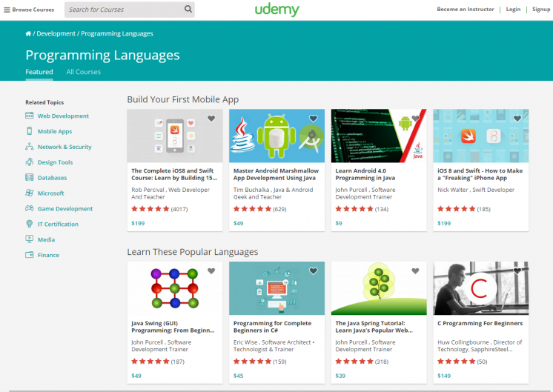Image resolution: width=553 pixels, height=392 pixels.
Task: Wishlist Programming for Complete Beginners C# course
Action: pos(313,271)
